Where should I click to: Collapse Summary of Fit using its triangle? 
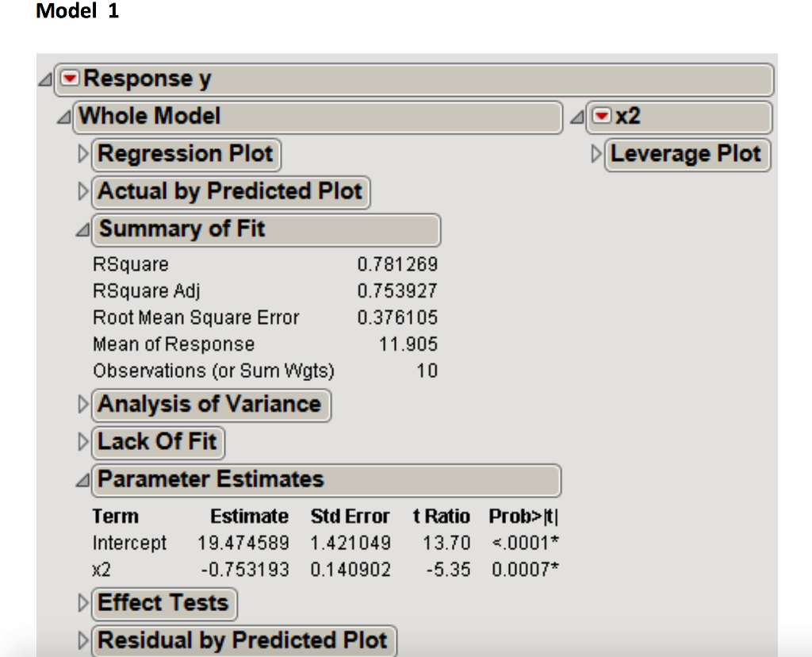point(84,230)
